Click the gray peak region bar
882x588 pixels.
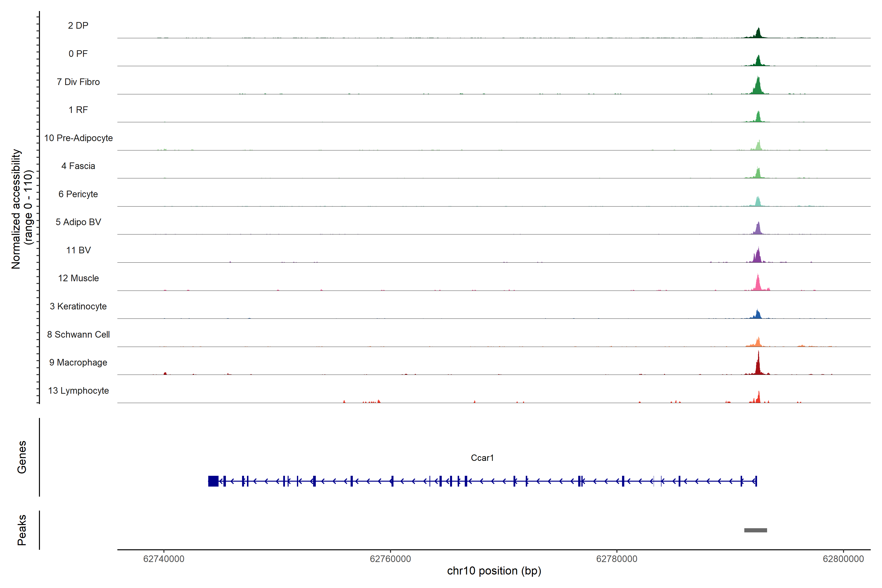point(755,530)
